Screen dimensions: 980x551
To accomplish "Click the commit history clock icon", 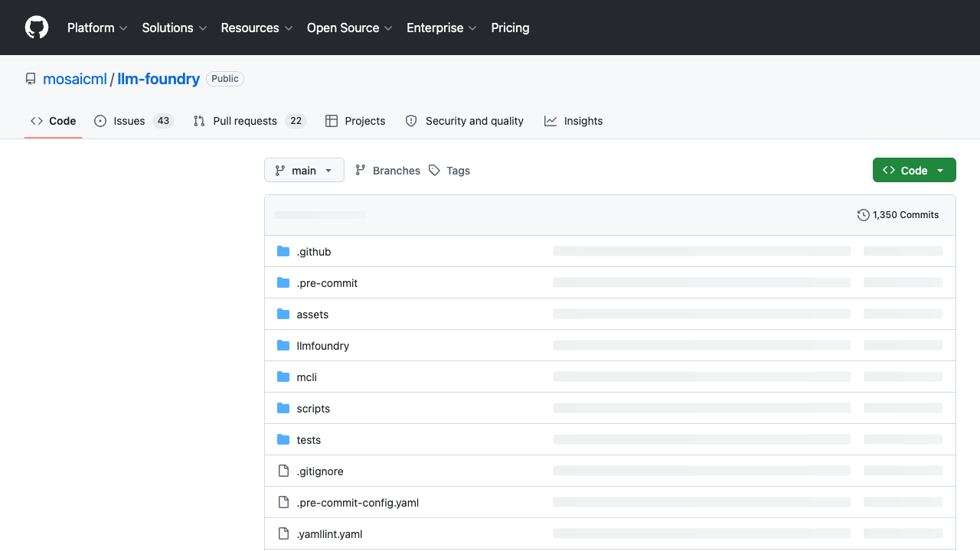I will (864, 215).
